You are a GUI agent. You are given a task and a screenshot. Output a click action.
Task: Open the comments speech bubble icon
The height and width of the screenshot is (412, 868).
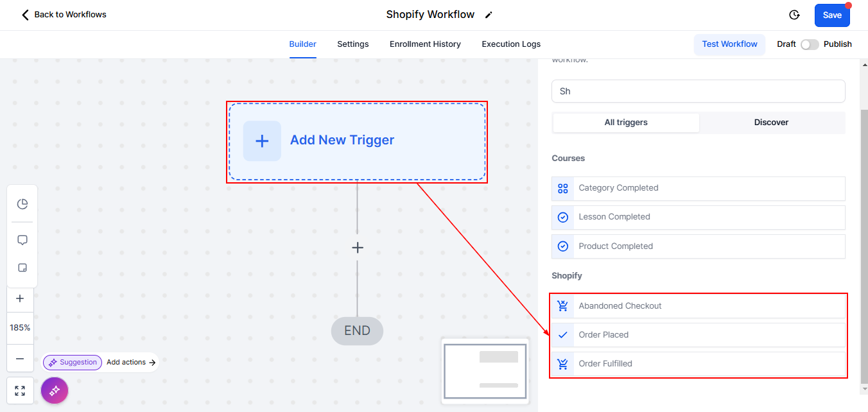[x=22, y=240]
